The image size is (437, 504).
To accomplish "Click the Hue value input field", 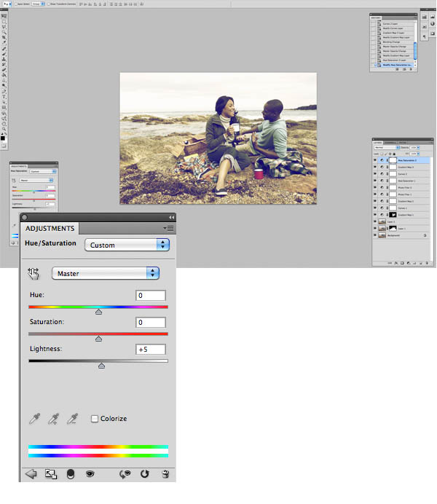I will point(150,295).
